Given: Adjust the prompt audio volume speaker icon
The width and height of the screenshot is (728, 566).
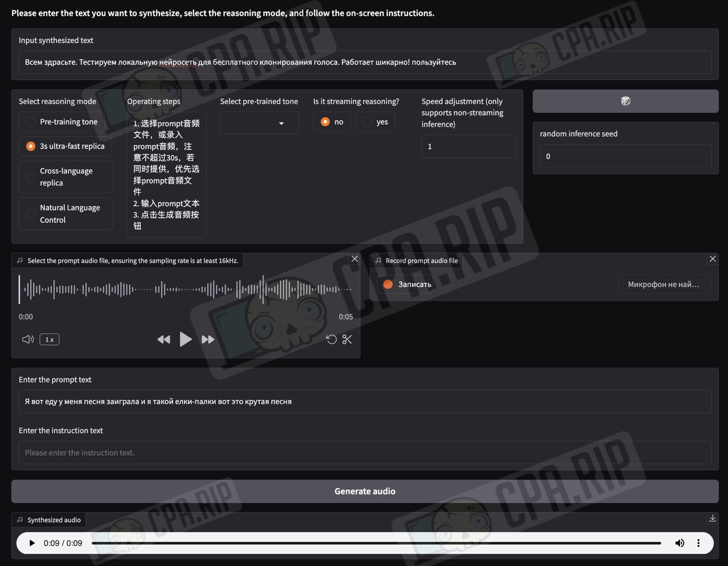Looking at the screenshot, I should [x=28, y=339].
